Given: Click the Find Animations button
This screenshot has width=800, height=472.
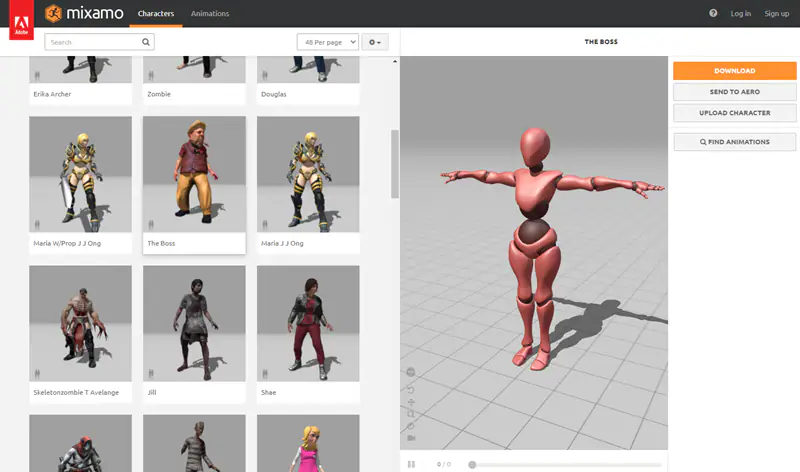Looking at the screenshot, I should 735,142.
